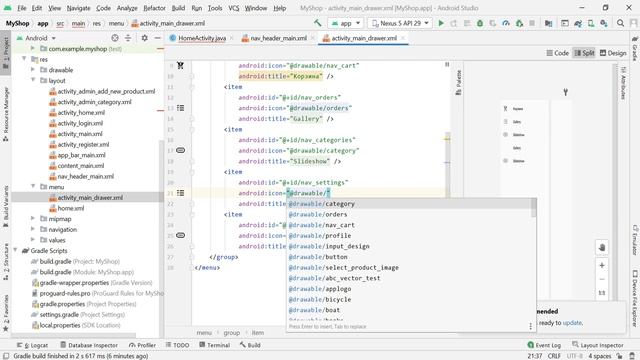Zoom in the design preview

602,265
